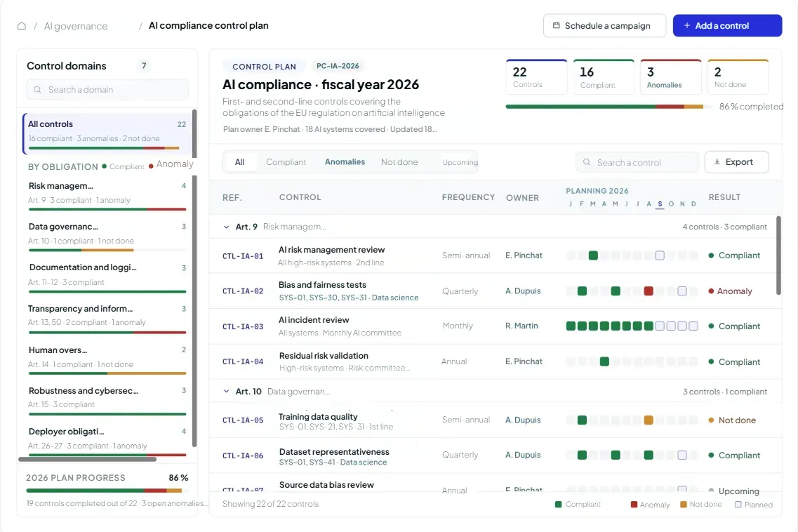Click the 3 Anomalies stat card

click(x=671, y=77)
